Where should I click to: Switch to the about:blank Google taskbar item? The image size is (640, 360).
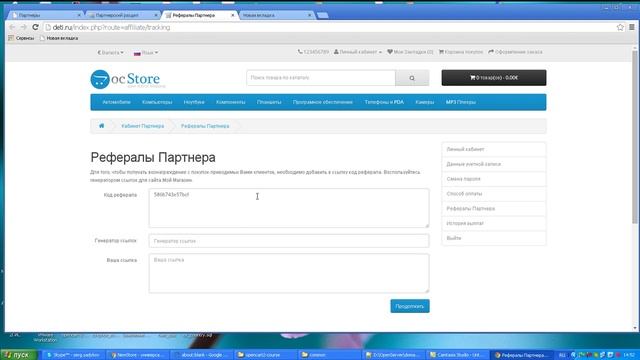click(202, 355)
